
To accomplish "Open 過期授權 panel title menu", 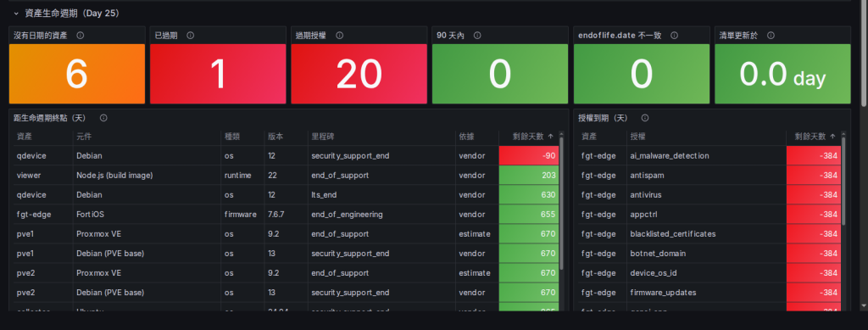I will click(x=311, y=36).
